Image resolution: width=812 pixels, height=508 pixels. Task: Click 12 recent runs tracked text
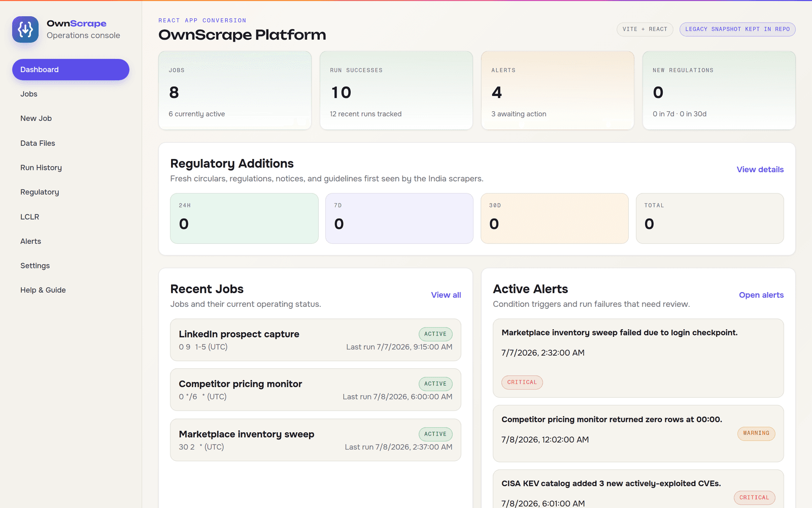(366, 114)
